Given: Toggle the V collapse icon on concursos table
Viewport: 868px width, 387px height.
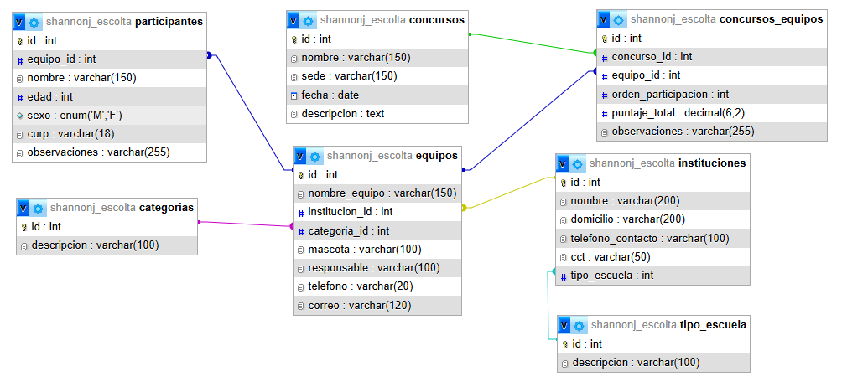Looking at the screenshot, I should coord(294,21).
